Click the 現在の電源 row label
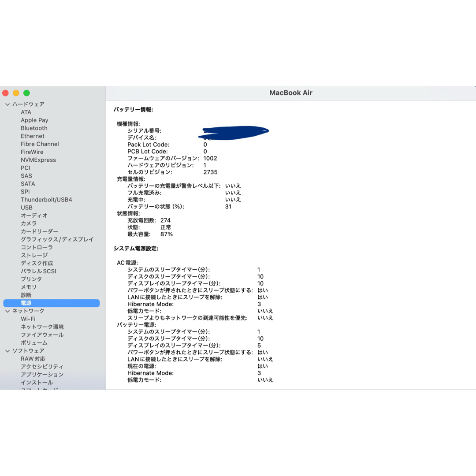The image size is (476, 476). tap(141, 366)
